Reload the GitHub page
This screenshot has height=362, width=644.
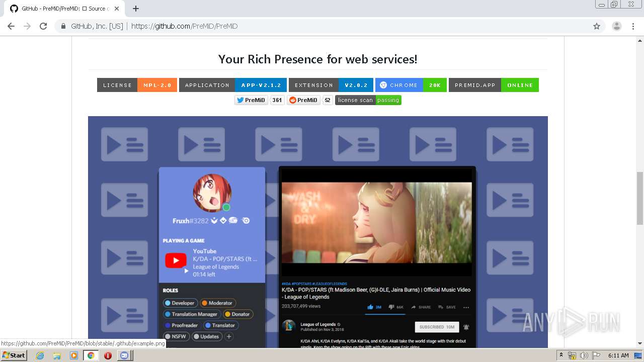pyautogui.click(x=43, y=26)
